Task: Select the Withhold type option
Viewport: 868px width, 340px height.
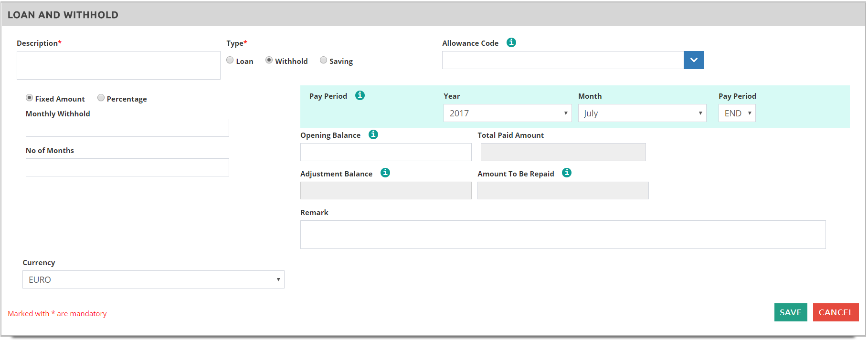Action: pos(269,60)
